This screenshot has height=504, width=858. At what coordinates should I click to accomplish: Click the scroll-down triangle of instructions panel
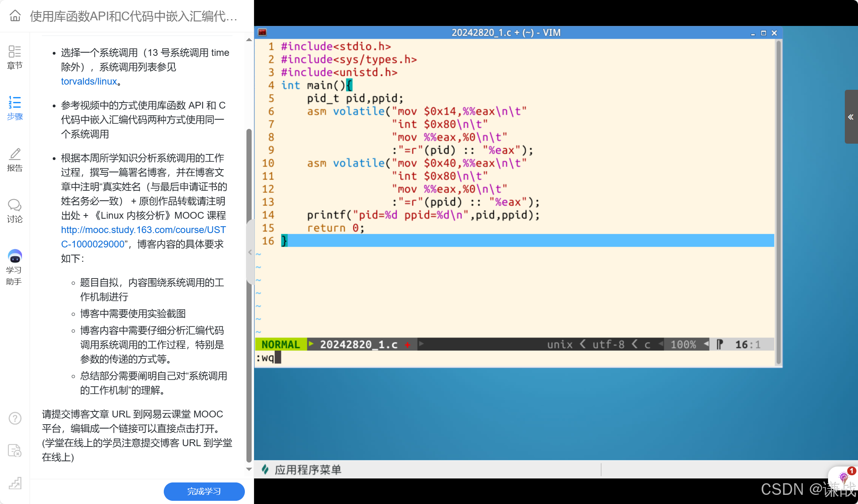pos(248,469)
